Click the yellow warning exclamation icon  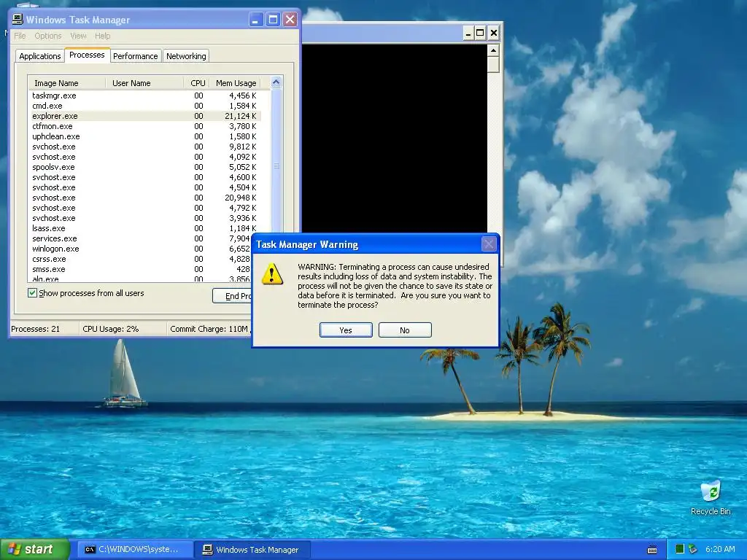[272, 274]
